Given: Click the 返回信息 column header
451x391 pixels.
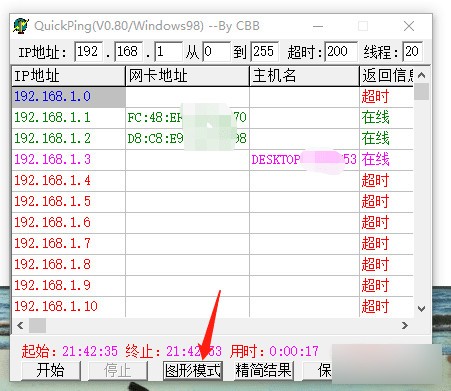Looking at the screenshot, I should click(387, 76).
